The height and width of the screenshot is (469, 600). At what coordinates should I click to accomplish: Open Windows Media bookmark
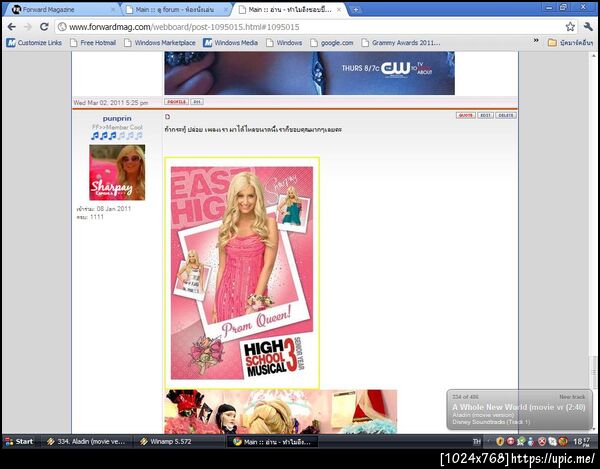(x=230, y=43)
